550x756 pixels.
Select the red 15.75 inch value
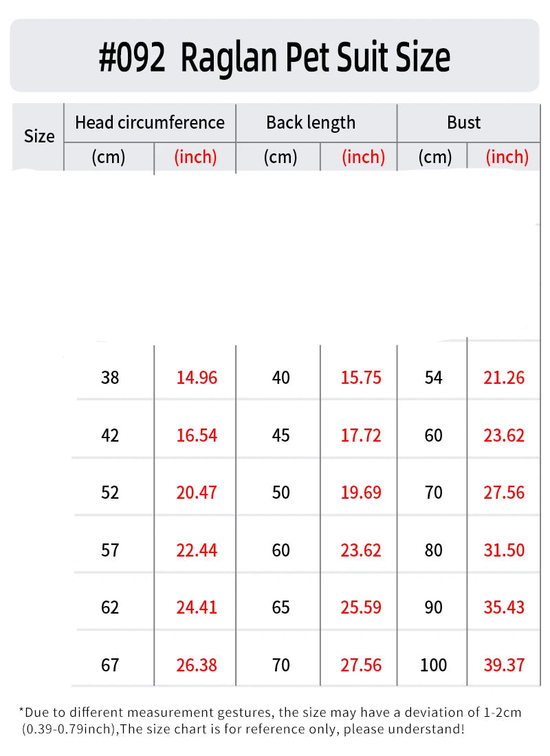[361, 378]
